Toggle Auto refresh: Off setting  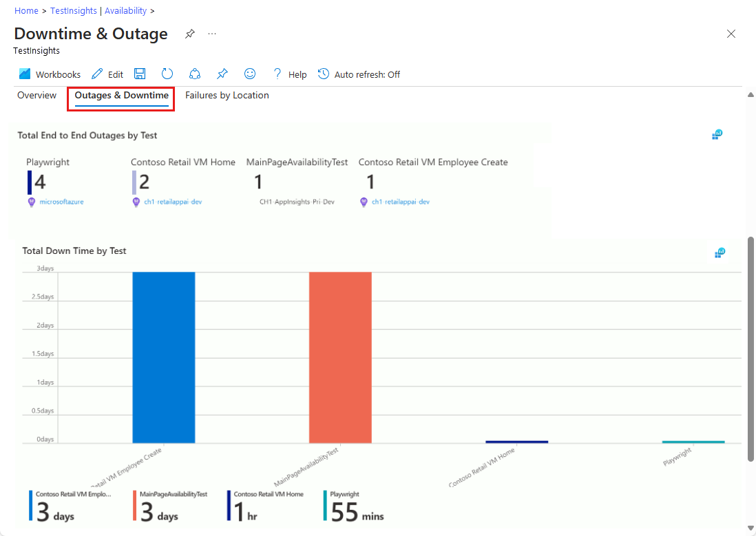click(x=359, y=74)
